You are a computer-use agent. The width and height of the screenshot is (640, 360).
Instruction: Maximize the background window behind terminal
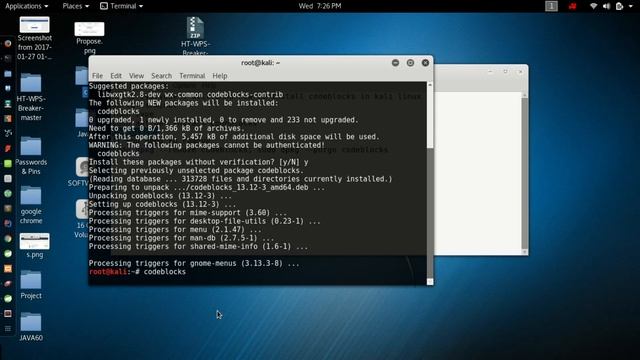[x=505, y=72]
